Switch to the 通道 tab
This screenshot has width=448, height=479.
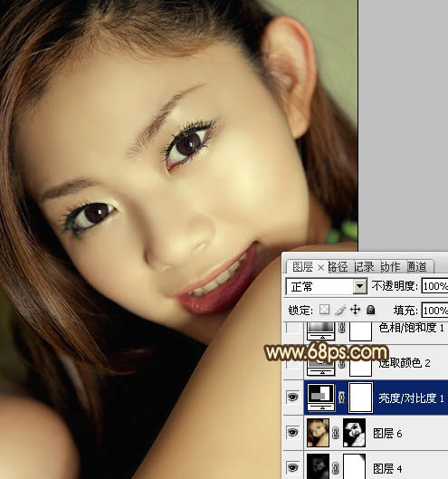417,267
